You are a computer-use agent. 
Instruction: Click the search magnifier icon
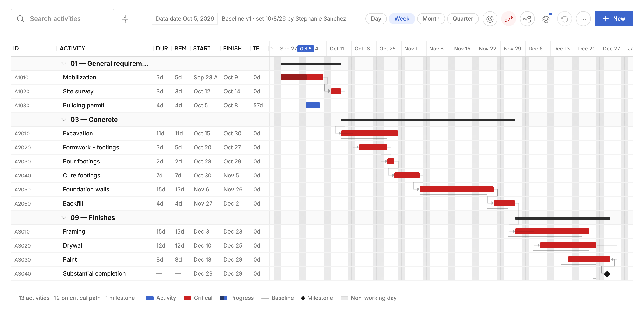pyautogui.click(x=21, y=19)
